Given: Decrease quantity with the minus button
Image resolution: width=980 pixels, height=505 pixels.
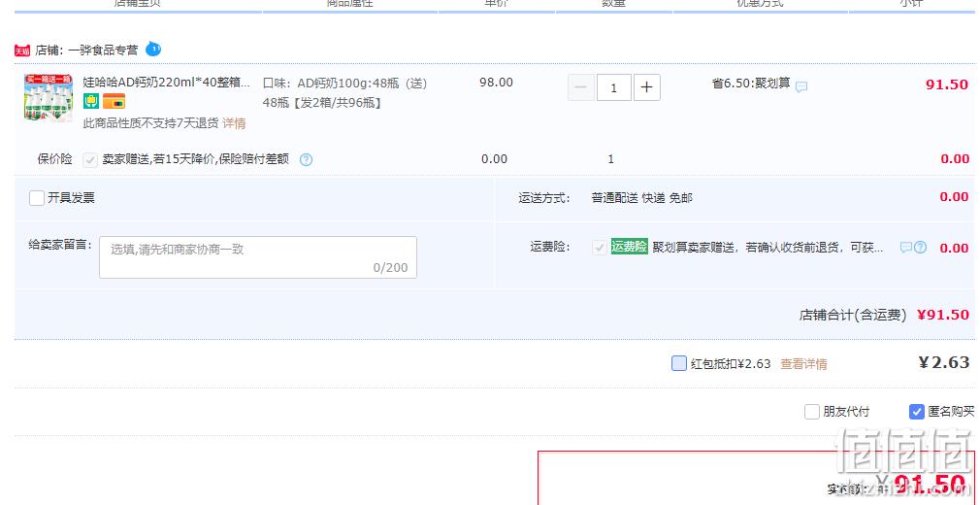Looking at the screenshot, I should pyautogui.click(x=581, y=87).
